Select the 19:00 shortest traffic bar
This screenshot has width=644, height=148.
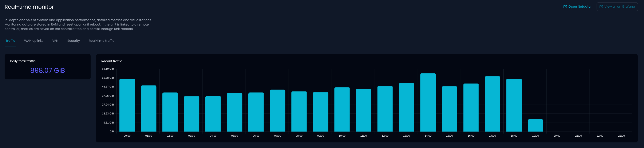pyautogui.click(x=535, y=125)
